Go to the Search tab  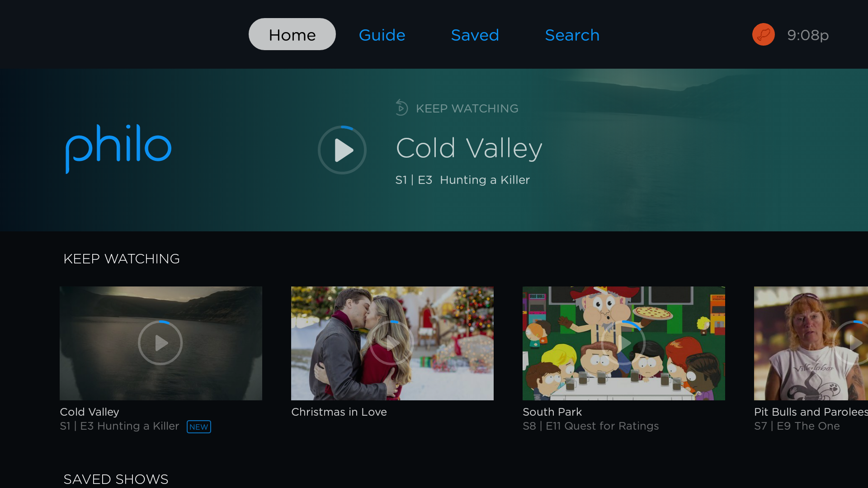[x=572, y=35]
